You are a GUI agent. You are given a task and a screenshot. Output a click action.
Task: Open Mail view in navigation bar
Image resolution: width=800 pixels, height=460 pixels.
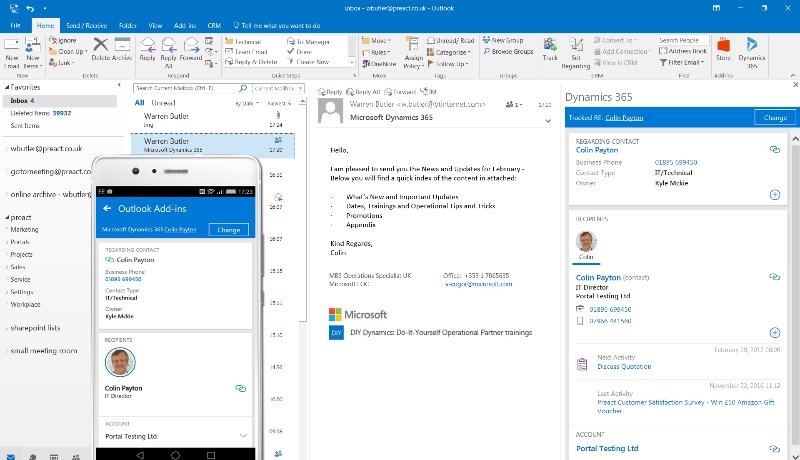click(x=10, y=456)
